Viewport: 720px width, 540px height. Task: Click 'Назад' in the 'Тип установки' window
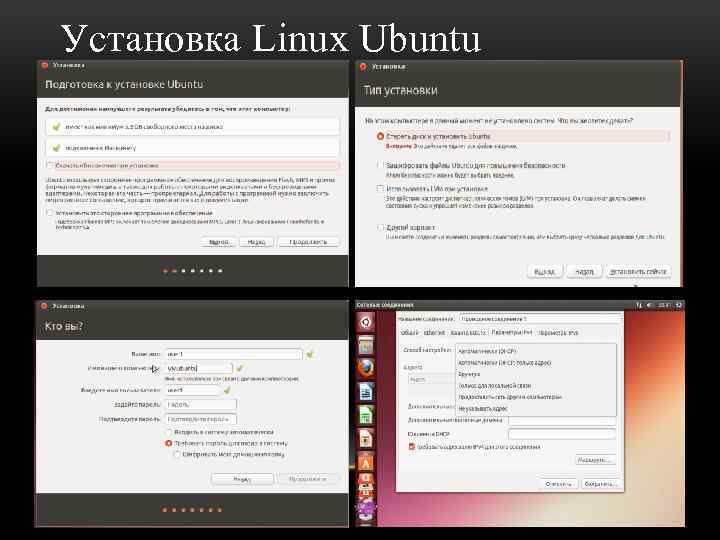tap(584, 271)
